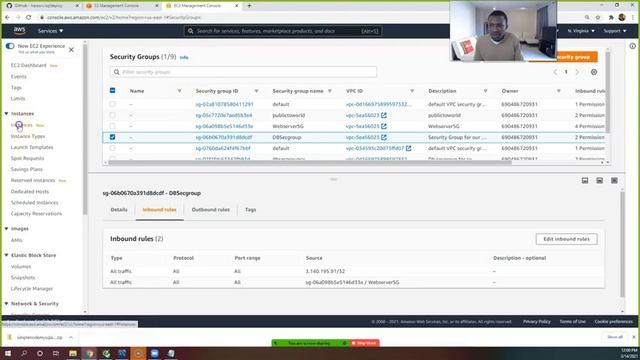Sort by the Name column arrow
The image size is (640, 360).
pyautogui.click(x=179, y=91)
